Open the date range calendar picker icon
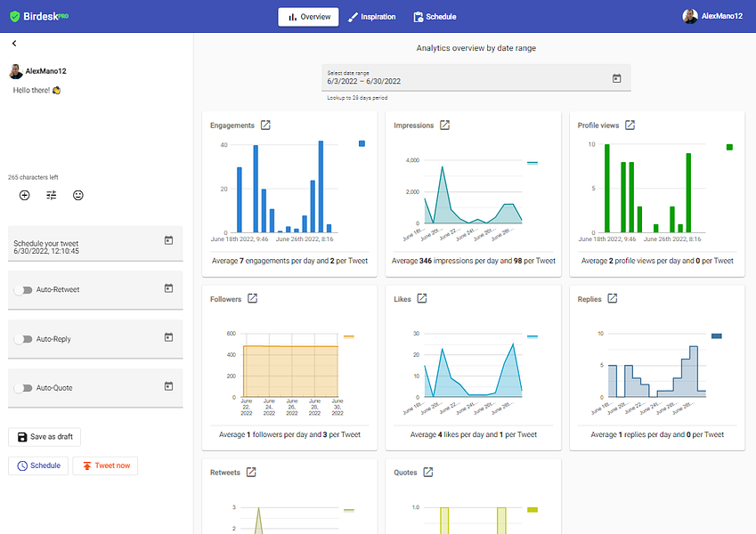The height and width of the screenshot is (534, 756). [617, 78]
